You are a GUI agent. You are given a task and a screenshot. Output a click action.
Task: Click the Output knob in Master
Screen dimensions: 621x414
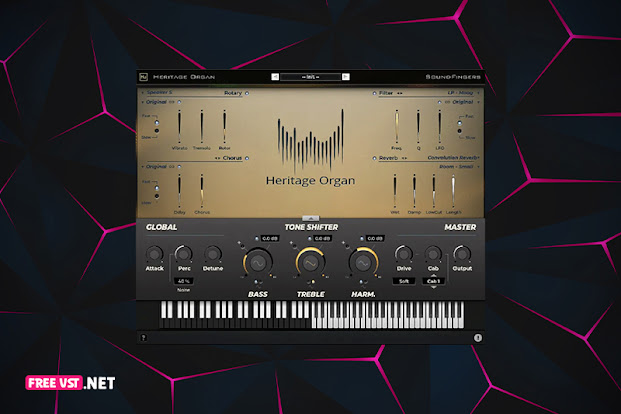[x=462, y=254]
